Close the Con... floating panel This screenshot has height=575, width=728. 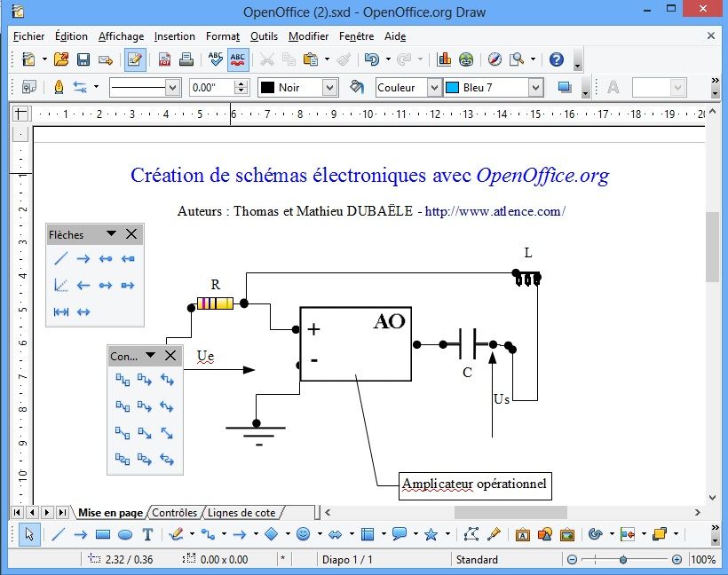click(170, 356)
